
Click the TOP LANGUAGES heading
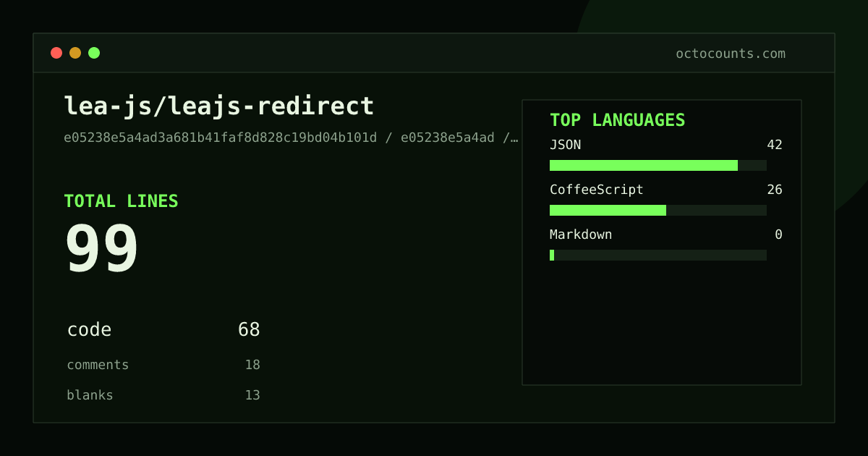(617, 120)
